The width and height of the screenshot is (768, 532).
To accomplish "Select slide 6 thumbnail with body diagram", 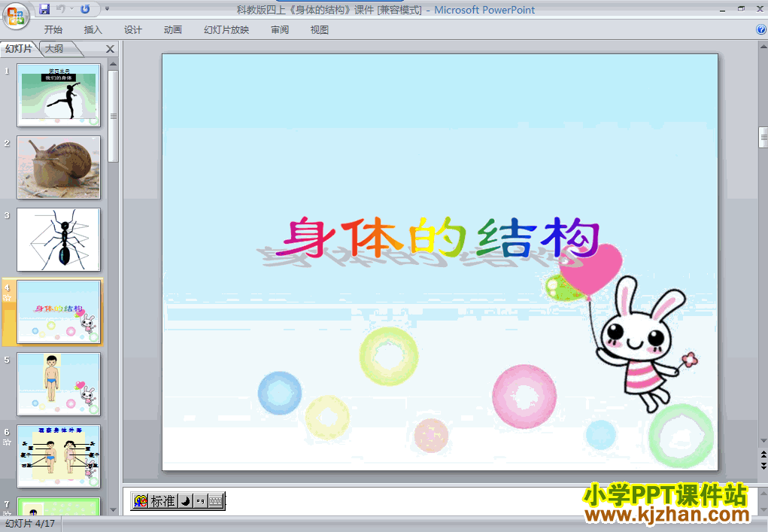I will (59, 456).
